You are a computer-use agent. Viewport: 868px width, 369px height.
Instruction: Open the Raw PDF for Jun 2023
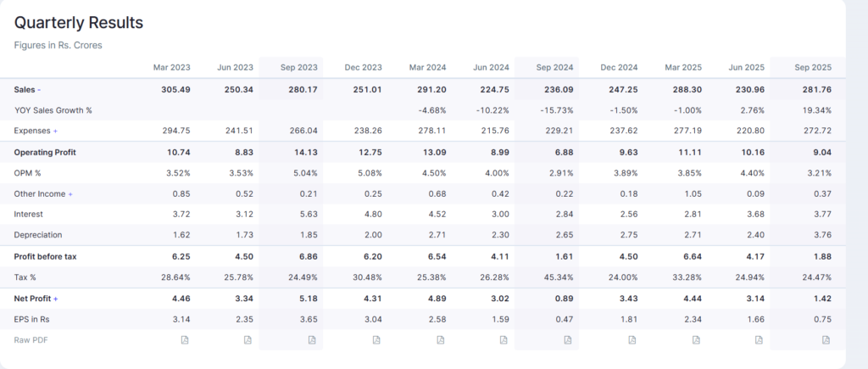248,339
